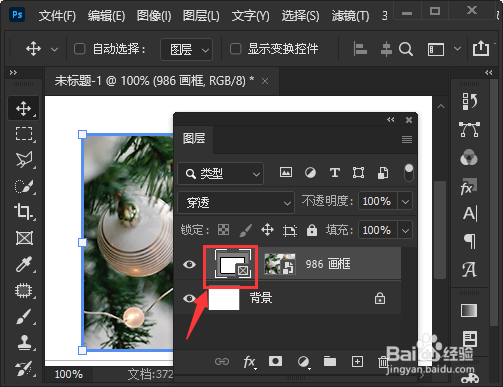Click the share export icon

[x=481, y=48]
